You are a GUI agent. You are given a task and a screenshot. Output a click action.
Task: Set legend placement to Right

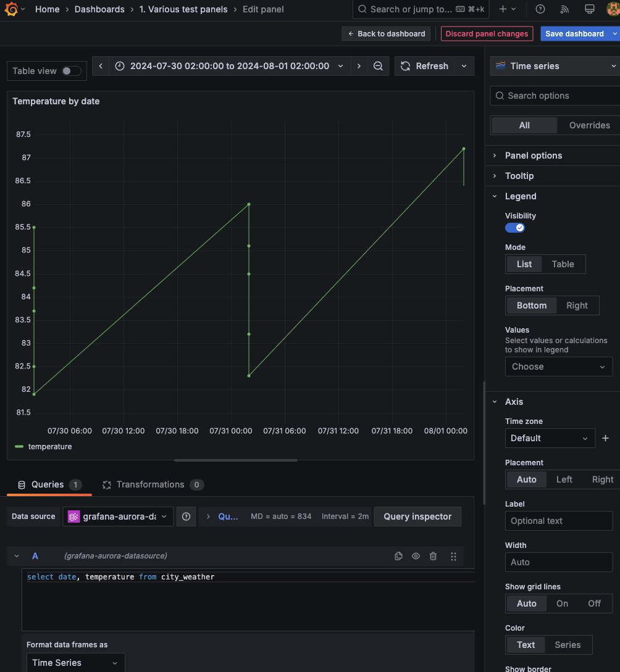pyautogui.click(x=576, y=305)
